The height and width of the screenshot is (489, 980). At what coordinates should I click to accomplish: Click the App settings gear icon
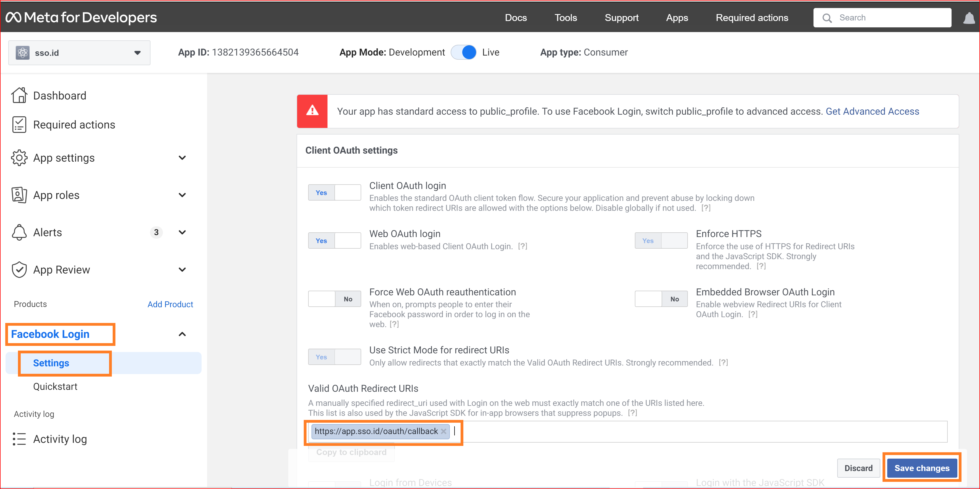pos(19,157)
